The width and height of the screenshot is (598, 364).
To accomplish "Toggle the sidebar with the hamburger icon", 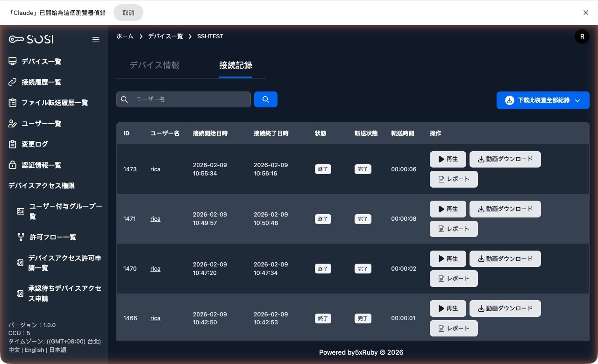I will (x=96, y=39).
